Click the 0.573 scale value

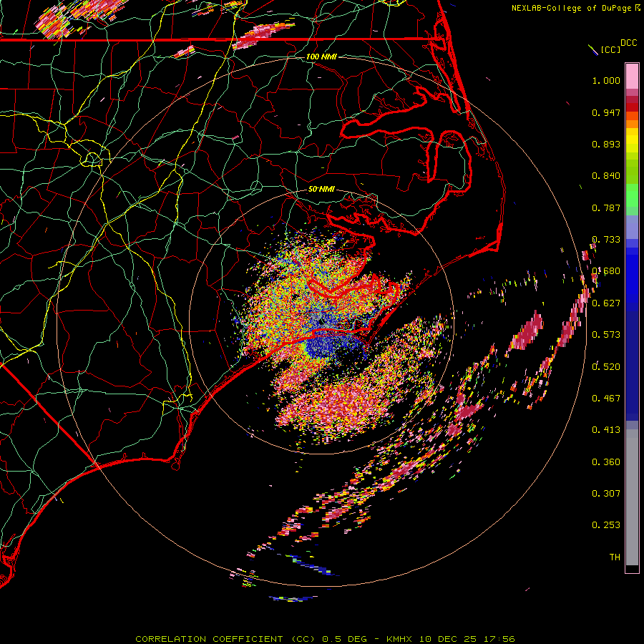pos(606,335)
